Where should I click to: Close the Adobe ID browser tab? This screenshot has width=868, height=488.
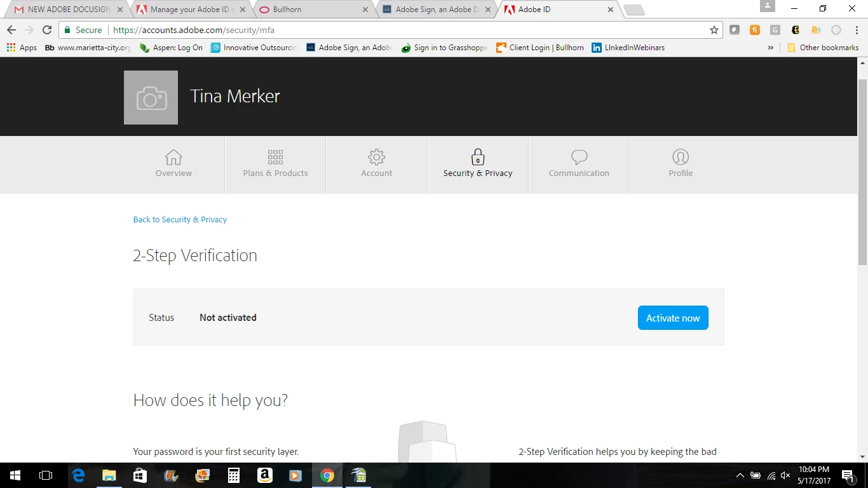611,10
